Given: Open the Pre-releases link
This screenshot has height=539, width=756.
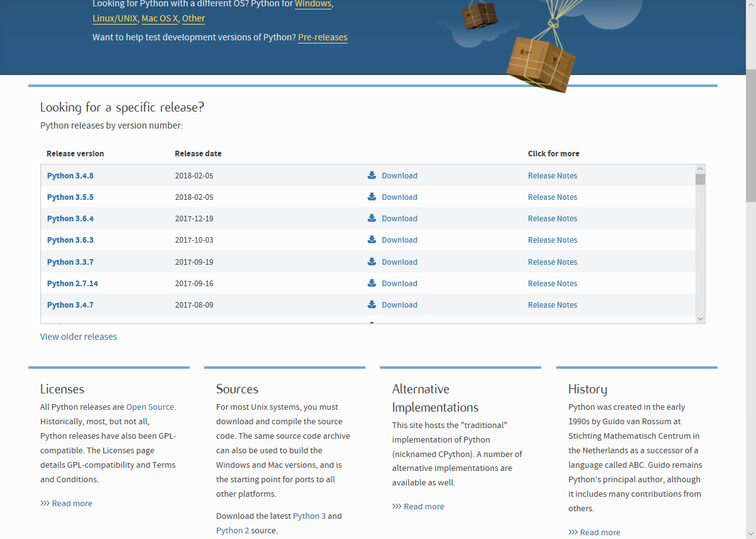Looking at the screenshot, I should click(323, 37).
